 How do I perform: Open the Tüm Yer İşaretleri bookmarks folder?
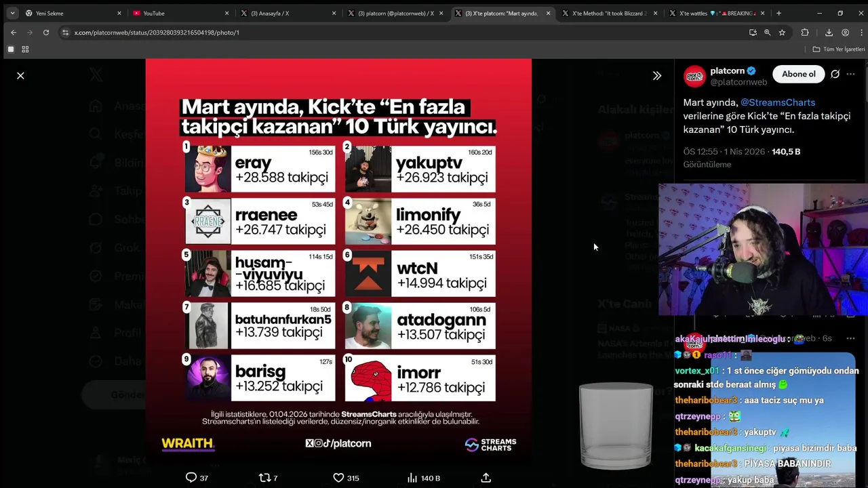point(839,49)
